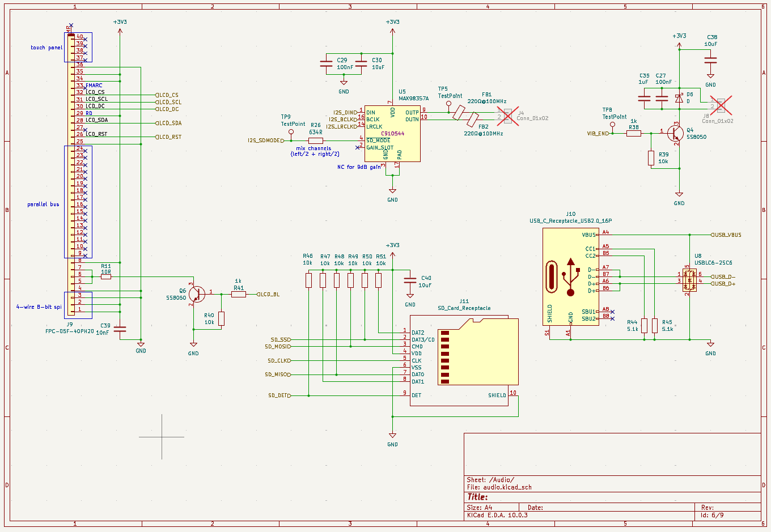Select capacitor C38 10uF symbol
Screen dimensions: 771x532
(710, 59)
